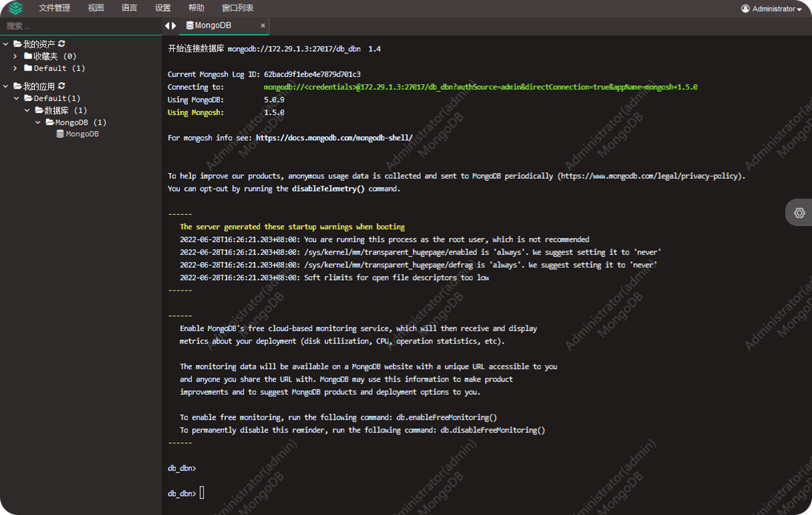Expand Default (1) under 我的资产
Screen dimensions: 812x515
point(15,68)
